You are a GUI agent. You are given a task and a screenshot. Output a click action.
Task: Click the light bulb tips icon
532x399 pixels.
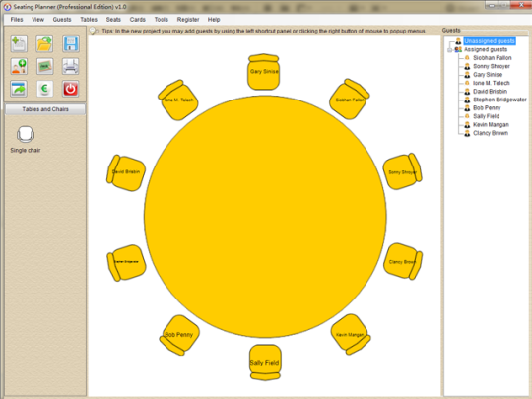[x=94, y=32]
